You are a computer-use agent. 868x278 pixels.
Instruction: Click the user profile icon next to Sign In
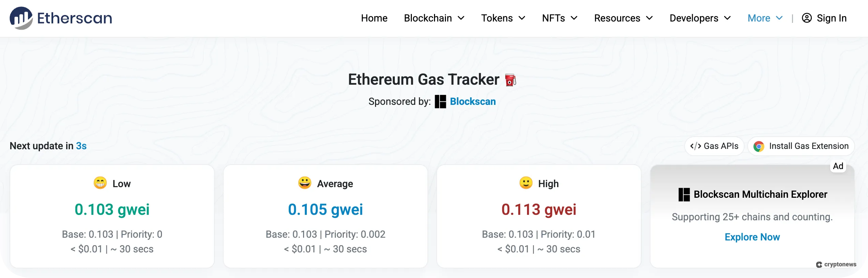click(807, 18)
